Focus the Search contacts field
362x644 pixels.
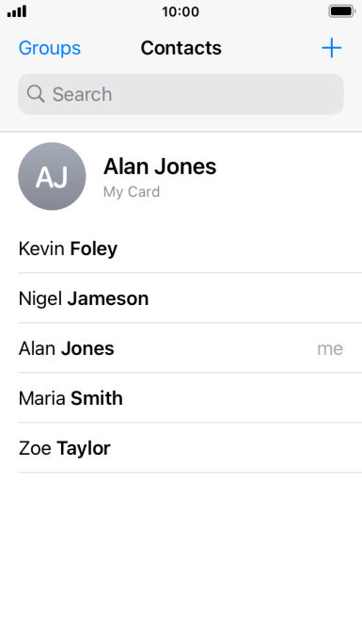(181, 94)
